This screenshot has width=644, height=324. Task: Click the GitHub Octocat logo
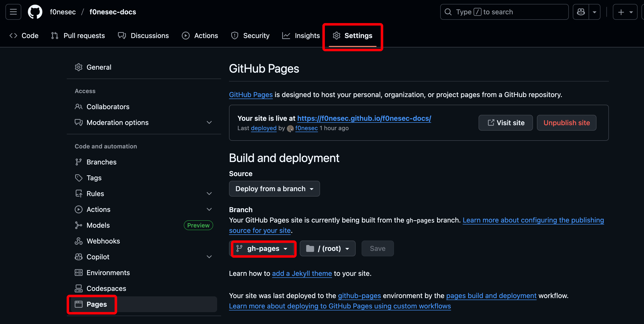point(35,12)
